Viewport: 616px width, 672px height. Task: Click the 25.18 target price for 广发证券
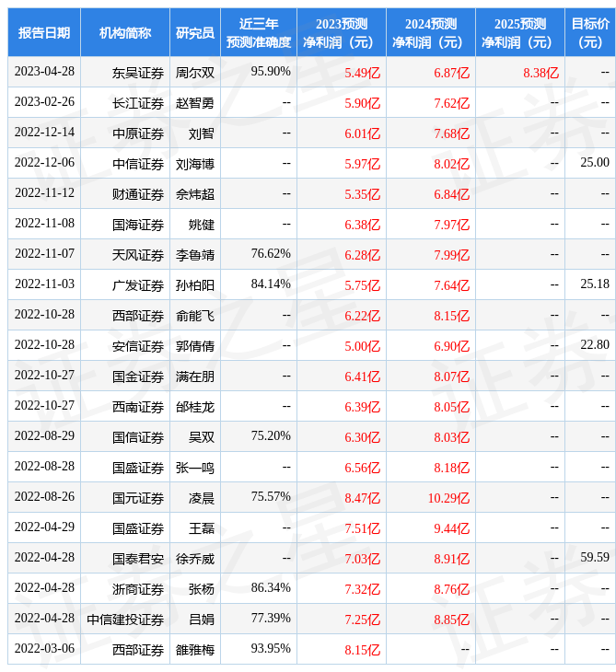[x=595, y=284]
